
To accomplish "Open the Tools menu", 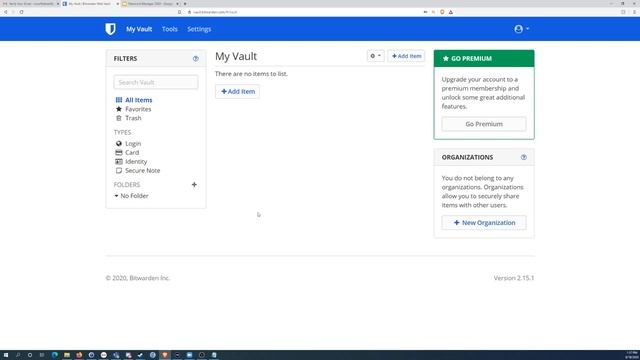I will tap(169, 29).
